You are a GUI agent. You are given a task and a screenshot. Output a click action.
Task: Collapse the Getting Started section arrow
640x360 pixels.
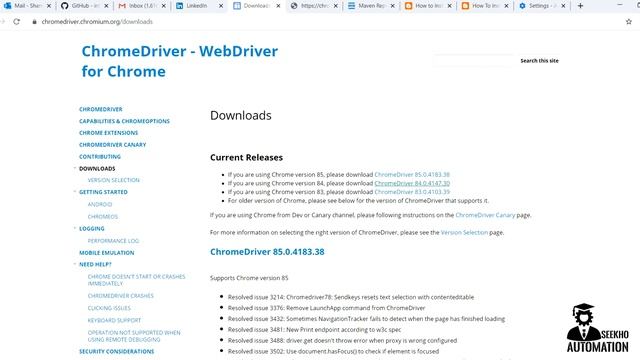click(75, 191)
